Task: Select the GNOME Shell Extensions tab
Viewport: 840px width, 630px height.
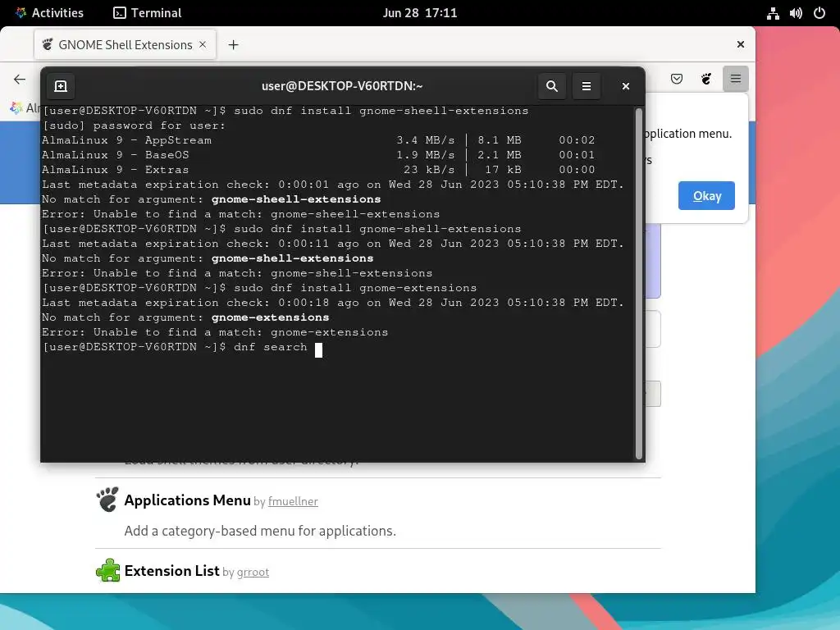Action: (x=126, y=44)
